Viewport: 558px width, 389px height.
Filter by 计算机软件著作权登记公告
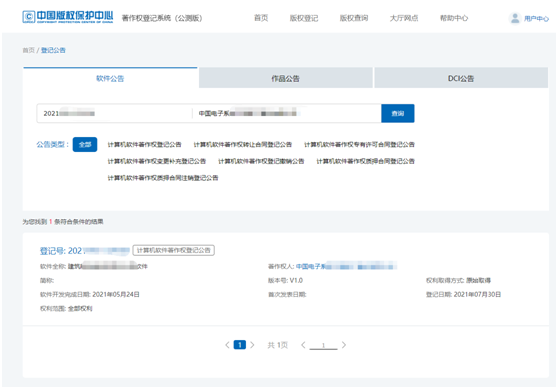(x=144, y=144)
